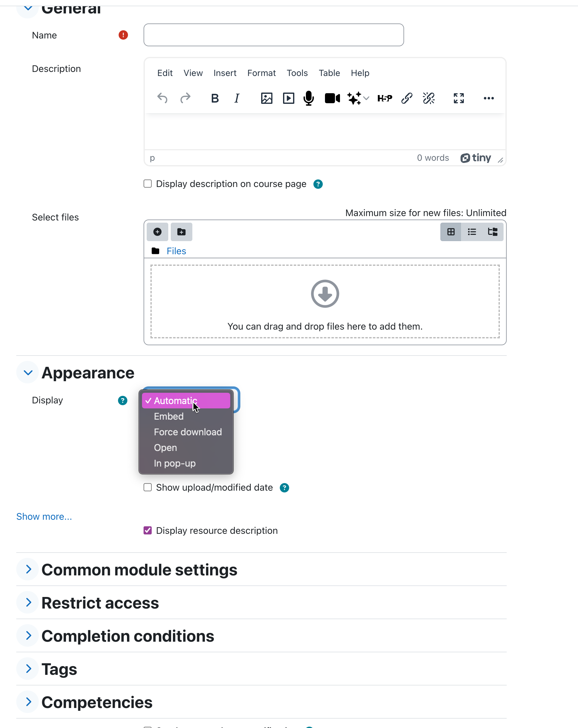This screenshot has height=728, width=578.
Task: Reveal more toolbar buttons with ellipsis
Action: 489,98
